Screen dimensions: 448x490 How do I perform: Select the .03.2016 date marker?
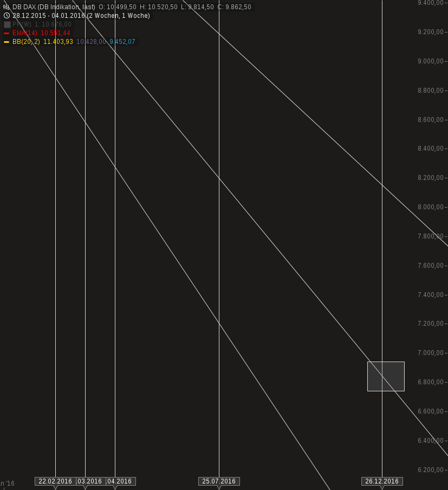(x=90, y=481)
